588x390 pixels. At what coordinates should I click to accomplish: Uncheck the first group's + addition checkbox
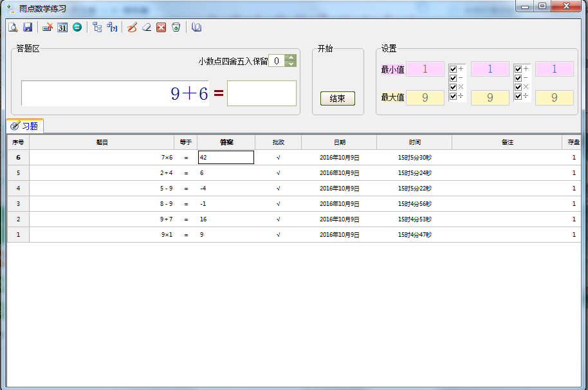coord(454,69)
